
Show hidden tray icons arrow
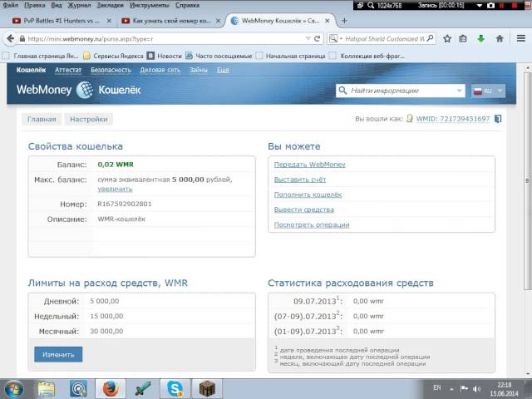click(x=452, y=389)
